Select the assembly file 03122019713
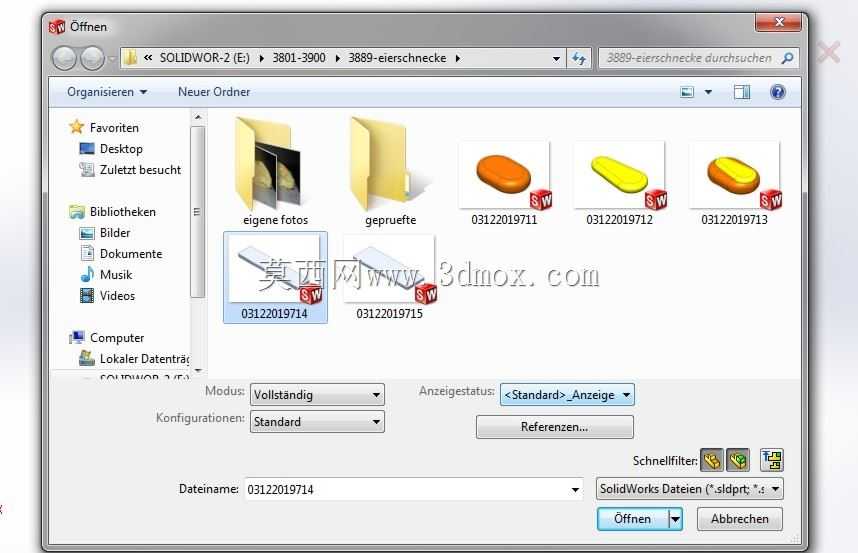858x553 pixels. click(x=735, y=183)
